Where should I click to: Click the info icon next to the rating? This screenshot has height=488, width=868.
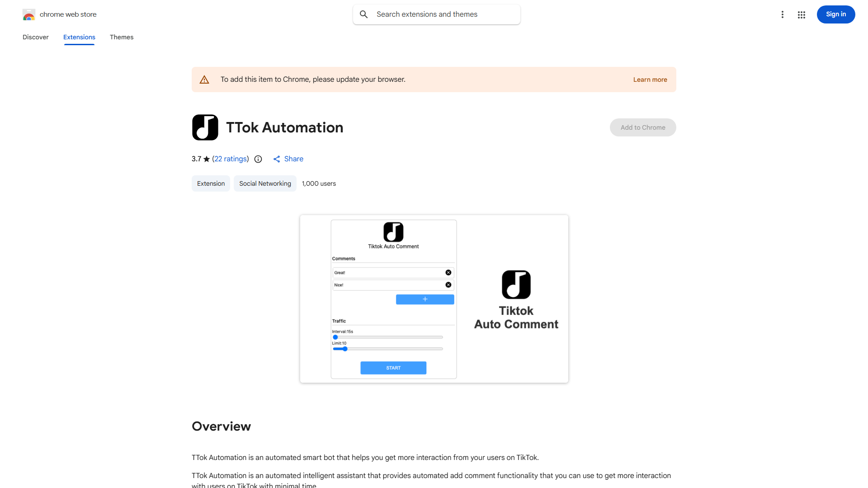click(258, 159)
